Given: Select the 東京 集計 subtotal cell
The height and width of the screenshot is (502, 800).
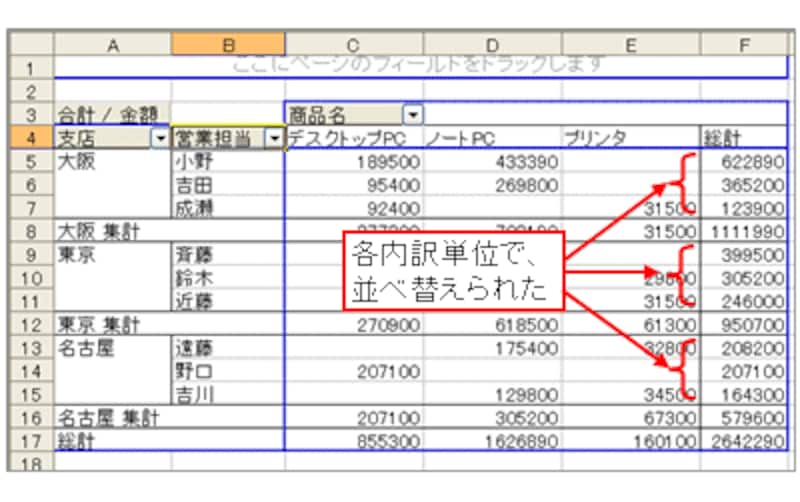Looking at the screenshot, I should pos(112,324).
